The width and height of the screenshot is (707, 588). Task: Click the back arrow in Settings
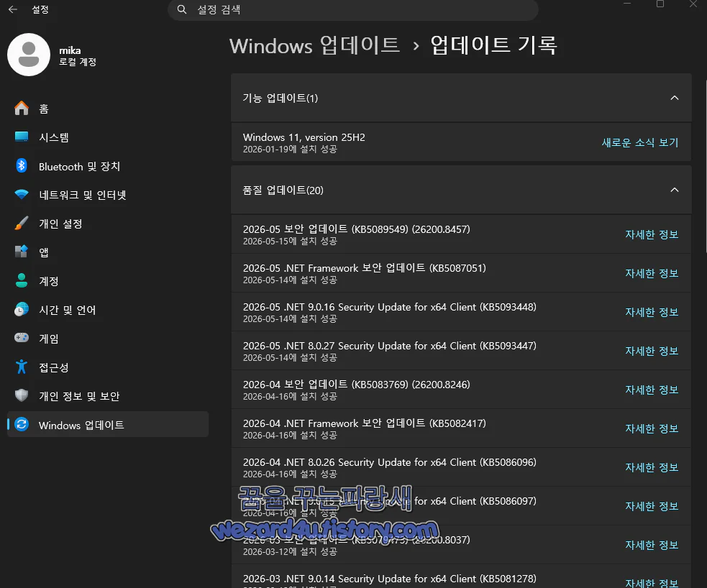click(13, 9)
